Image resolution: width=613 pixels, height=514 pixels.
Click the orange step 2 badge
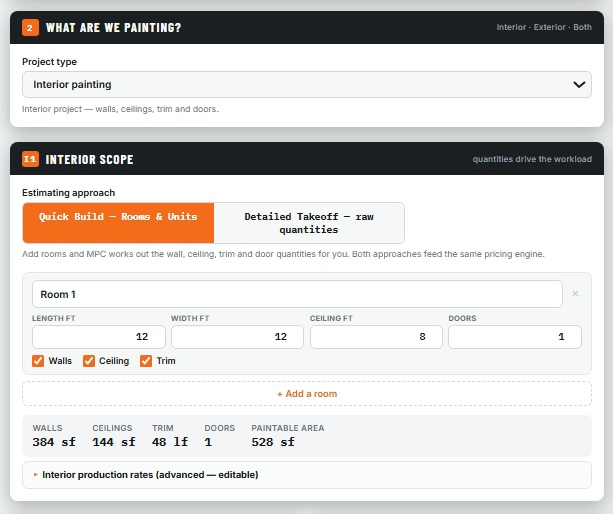coord(30,27)
